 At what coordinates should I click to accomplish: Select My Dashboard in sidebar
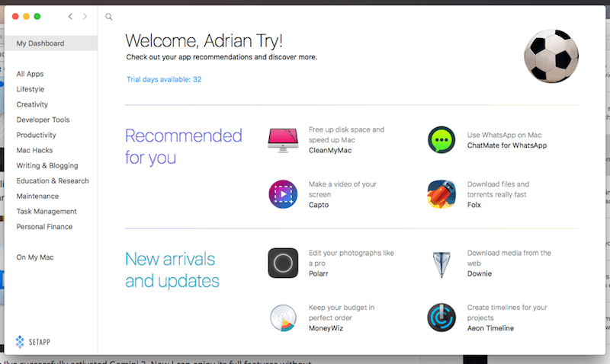click(x=51, y=43)
